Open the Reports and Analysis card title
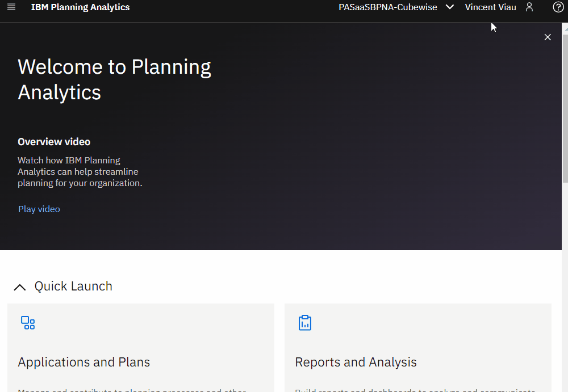 [x=356, y=363]
